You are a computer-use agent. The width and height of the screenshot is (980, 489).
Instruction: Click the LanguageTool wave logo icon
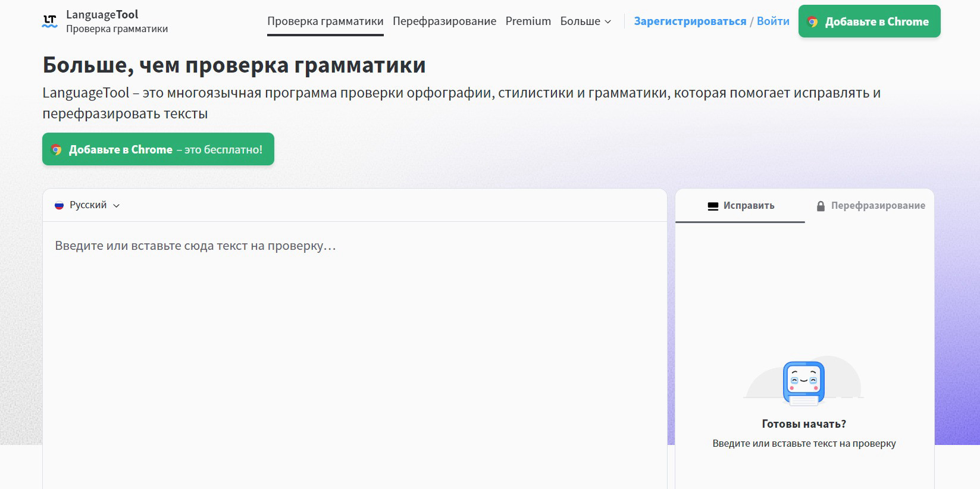50,21
